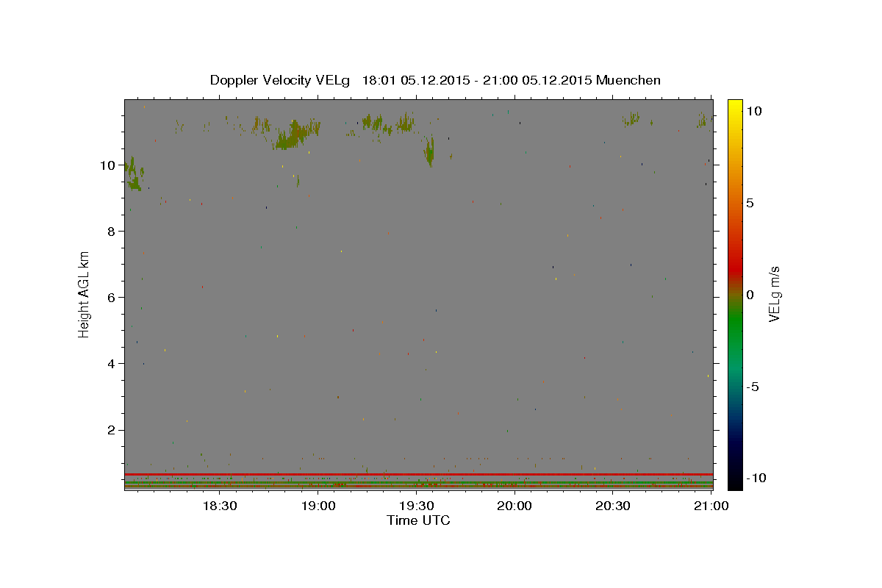Click the cloud echo at 10 km height
Viewport: 882px width, 588px height.
coord(134,174)
